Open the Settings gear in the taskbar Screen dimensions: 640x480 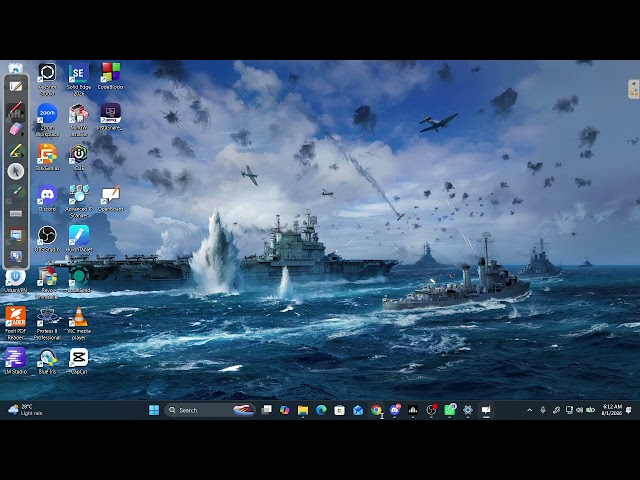(x=468, y=410)
